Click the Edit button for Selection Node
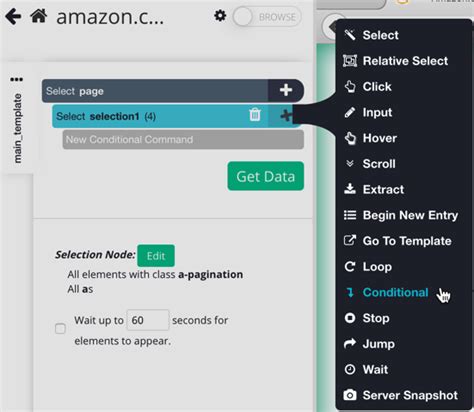Image resolution: width=474 pixels, height=412 pixels. (156, 256)
